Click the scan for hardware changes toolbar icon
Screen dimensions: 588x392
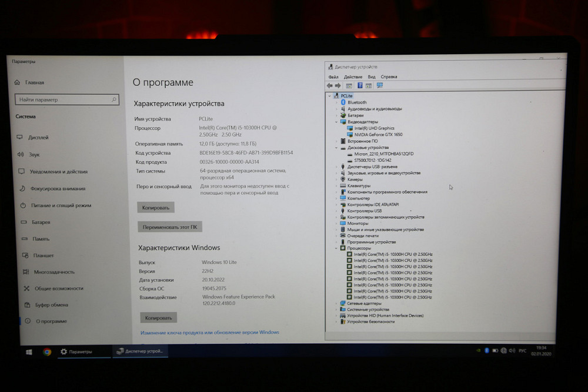tap(379, 86)
